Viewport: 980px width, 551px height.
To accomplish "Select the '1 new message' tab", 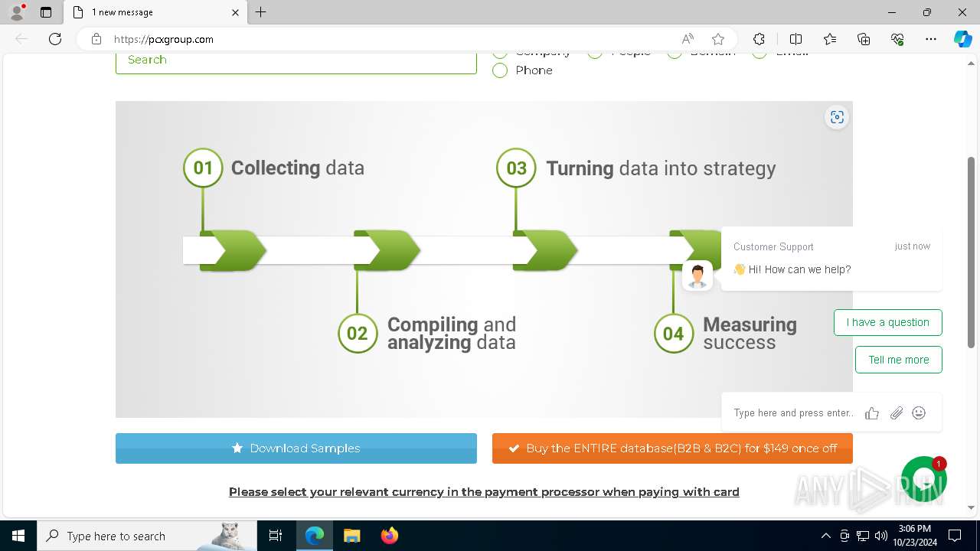I will (x=155, y=12).
